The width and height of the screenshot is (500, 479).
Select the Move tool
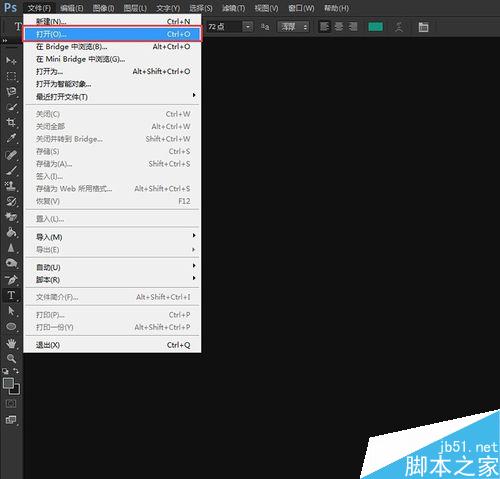click(x=11, y=61)
